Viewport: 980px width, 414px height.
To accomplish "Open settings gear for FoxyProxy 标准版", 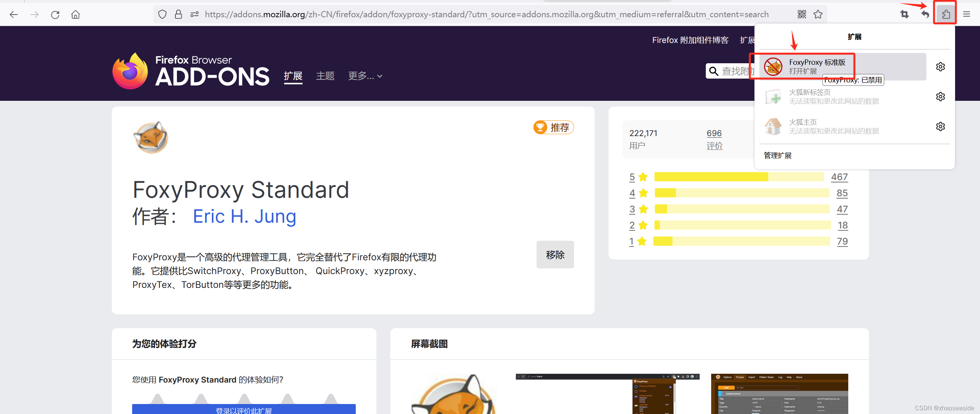I will pyautogui.click(x=940, y=67).
